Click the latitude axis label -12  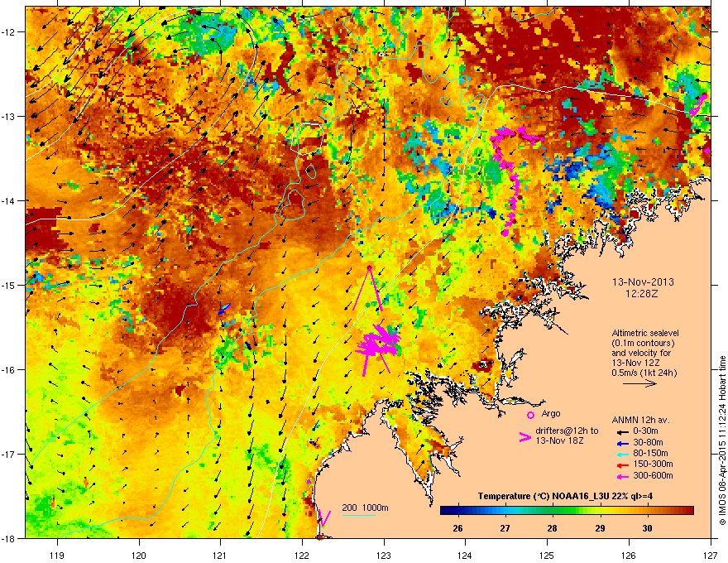[x=8, y=31]
